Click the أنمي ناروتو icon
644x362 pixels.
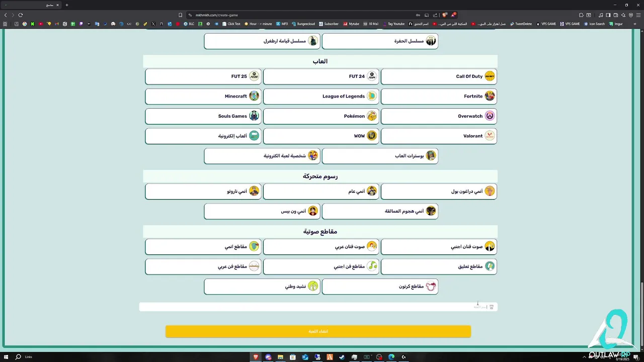254,191
